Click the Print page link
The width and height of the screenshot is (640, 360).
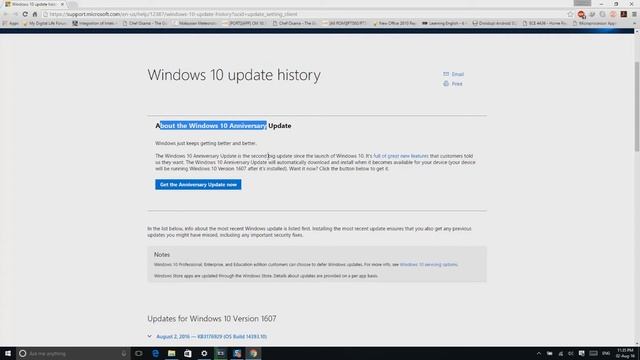(x=457, y=84)
